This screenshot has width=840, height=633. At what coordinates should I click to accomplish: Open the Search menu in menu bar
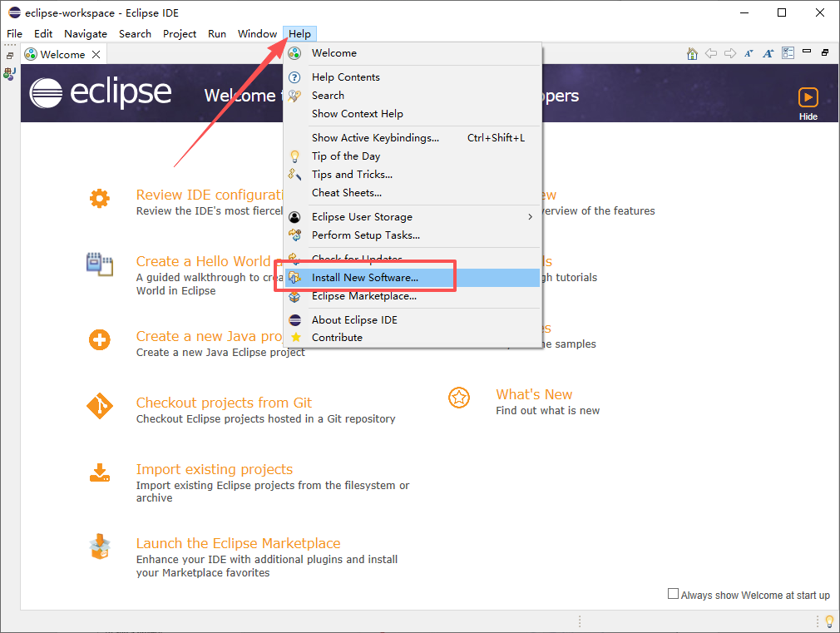(135, 34)
